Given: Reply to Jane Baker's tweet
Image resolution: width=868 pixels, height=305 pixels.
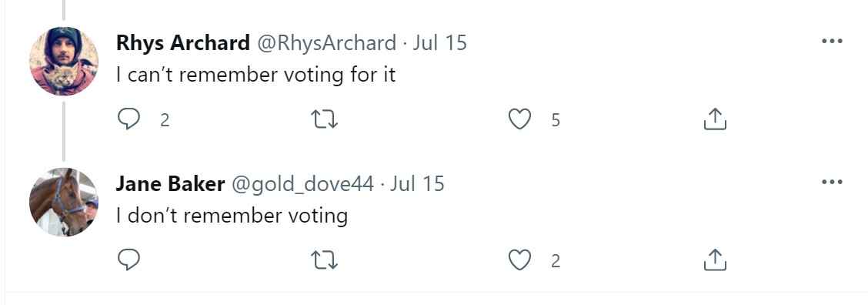Looking at the screenshot, I should pos(129,260).
